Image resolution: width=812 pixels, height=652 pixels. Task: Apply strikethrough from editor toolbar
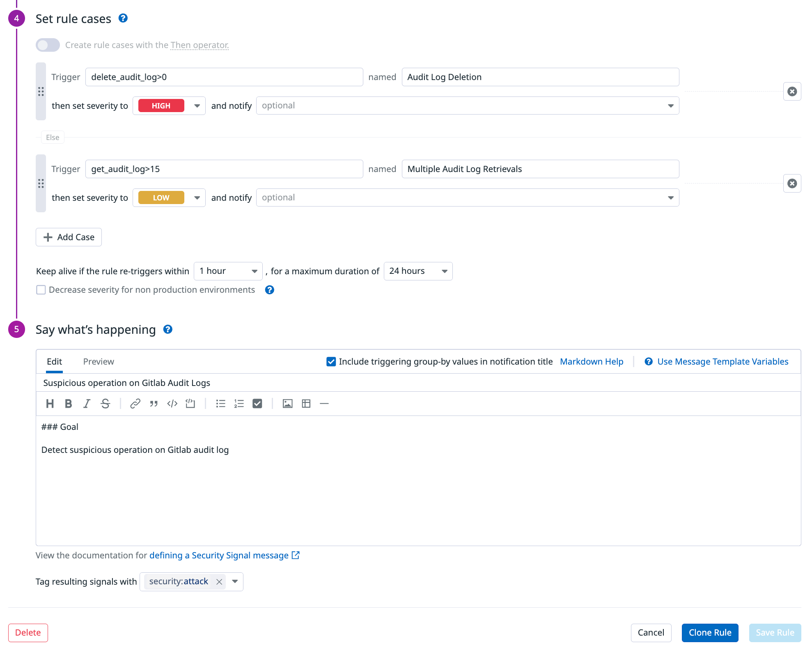point(105,404)
